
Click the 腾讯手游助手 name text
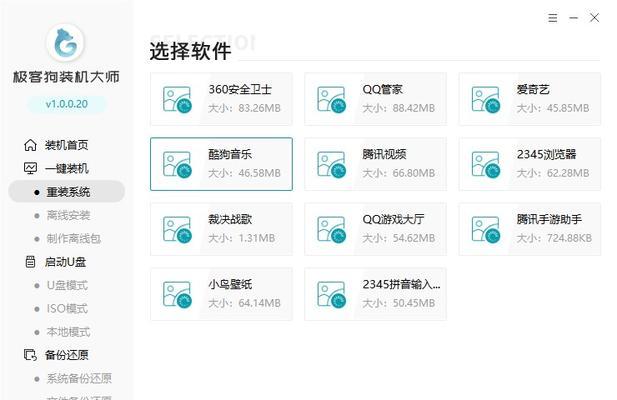point(549,219)
